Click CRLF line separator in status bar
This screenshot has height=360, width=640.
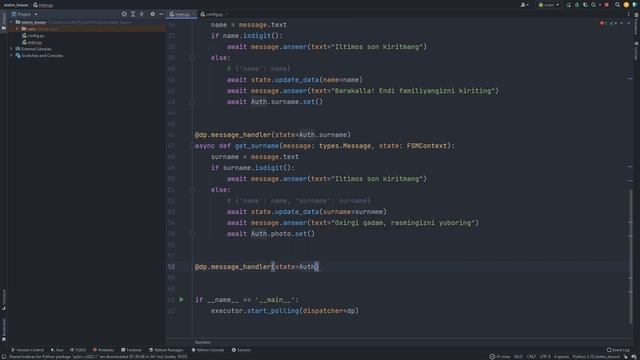531,357
